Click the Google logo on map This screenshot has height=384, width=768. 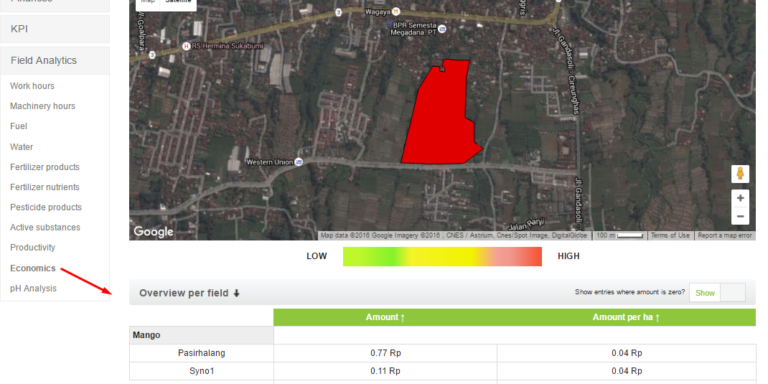153,231
